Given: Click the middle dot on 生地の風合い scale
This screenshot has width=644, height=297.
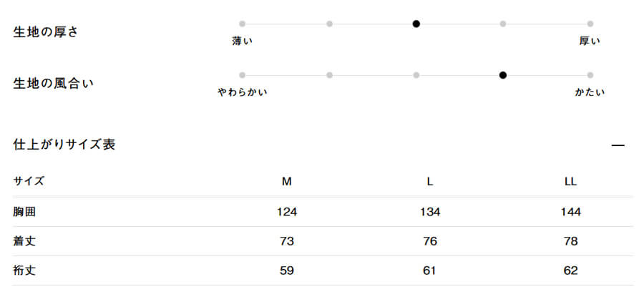Looking at the screenshot, I should click(x=416, y=74).
